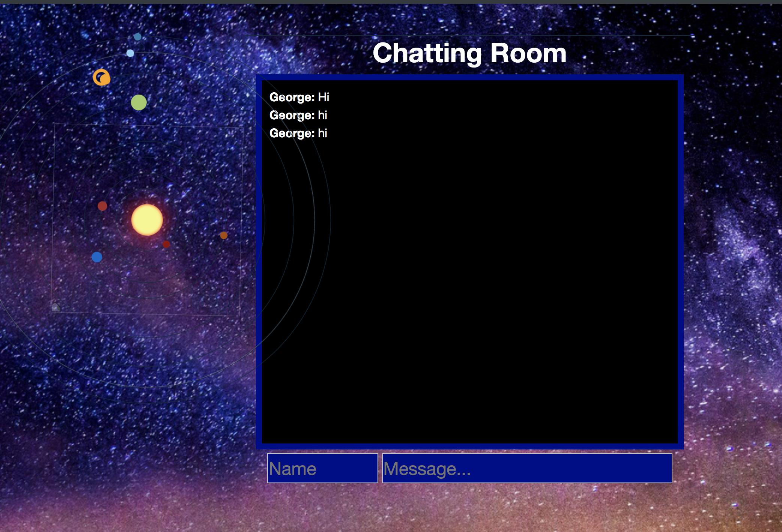Screen dimensions: 782x532
Task: Select the first message "George: Hi"
Action: [299, 97]
